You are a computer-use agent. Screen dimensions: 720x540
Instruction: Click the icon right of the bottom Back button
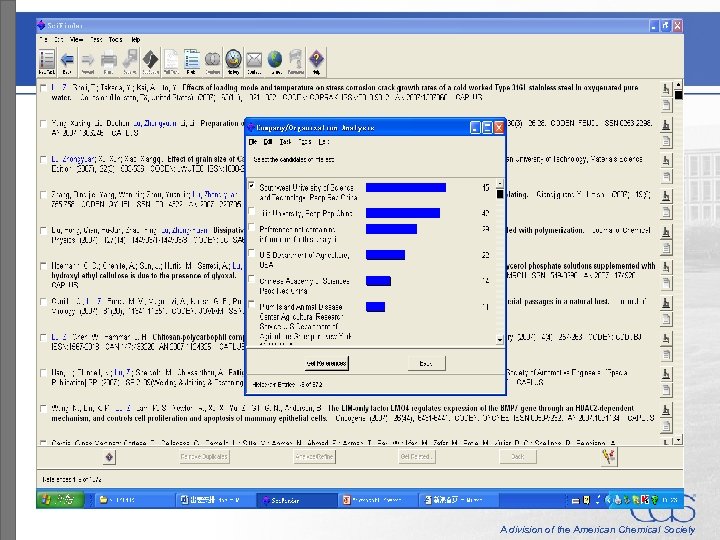[x=609, y=457]
